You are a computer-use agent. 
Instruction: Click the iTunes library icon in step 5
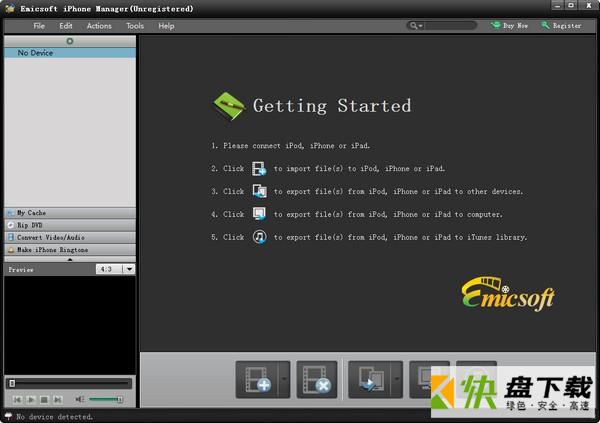[259, 237]
